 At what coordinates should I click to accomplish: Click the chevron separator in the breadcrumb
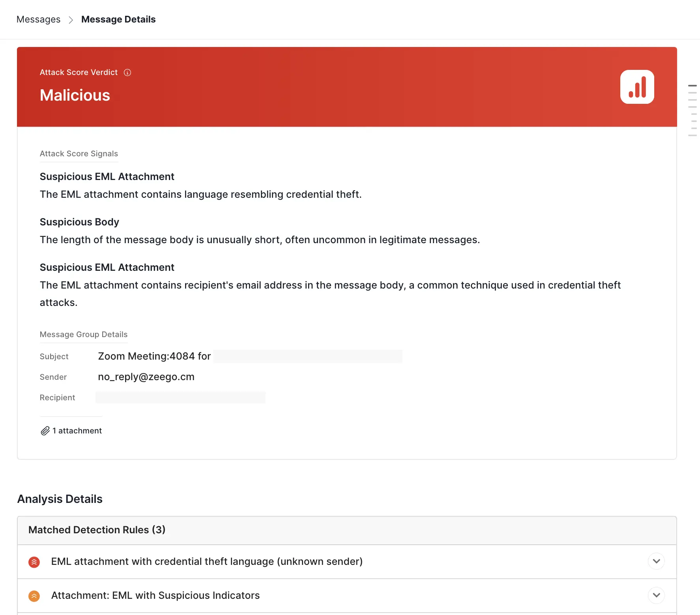click(71, 20)
